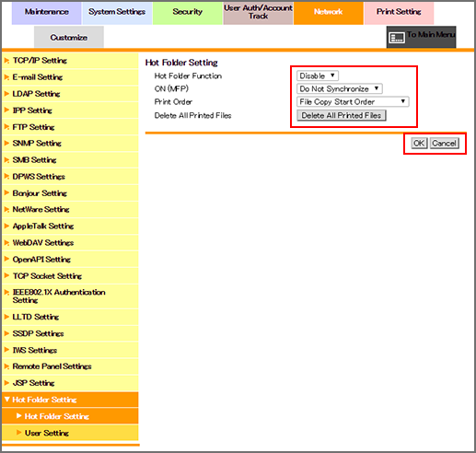Click the To Main Menu icon
The height and width of the screenshot is (453, 476).
pos(397,38)
